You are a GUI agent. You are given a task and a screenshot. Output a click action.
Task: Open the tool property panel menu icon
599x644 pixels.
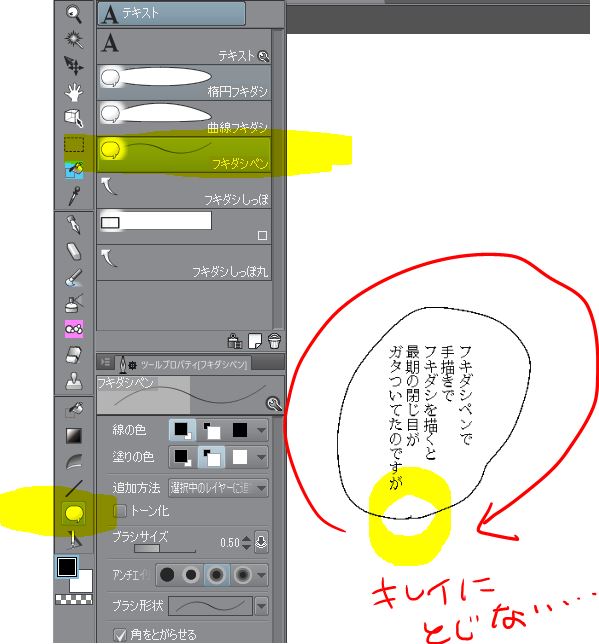click(x=105, y=362)
